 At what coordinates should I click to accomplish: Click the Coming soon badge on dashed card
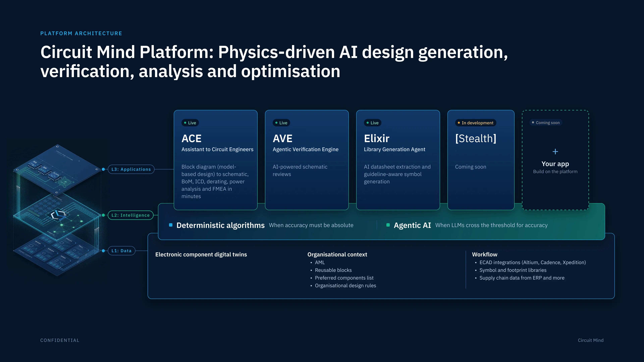coord(546,122)
